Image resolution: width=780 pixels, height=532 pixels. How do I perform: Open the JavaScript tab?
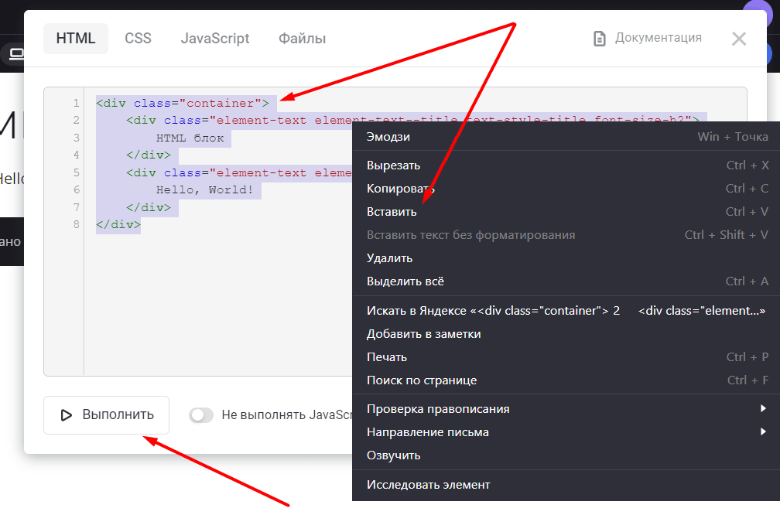click(x=215, y=39)
